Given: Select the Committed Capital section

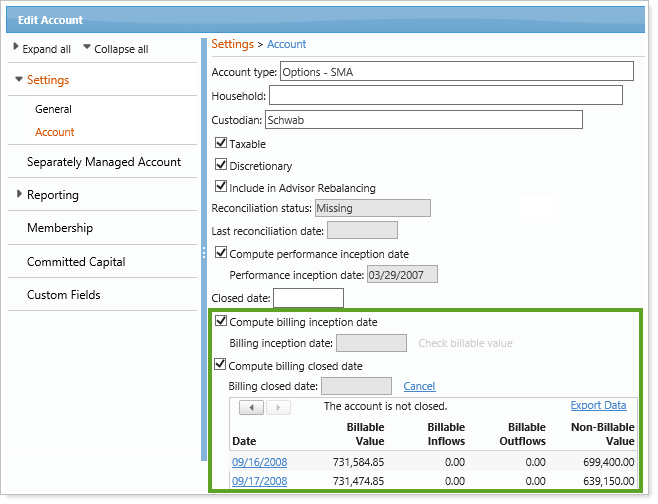Looking at the screenshot, I should [x=76, y=262].
